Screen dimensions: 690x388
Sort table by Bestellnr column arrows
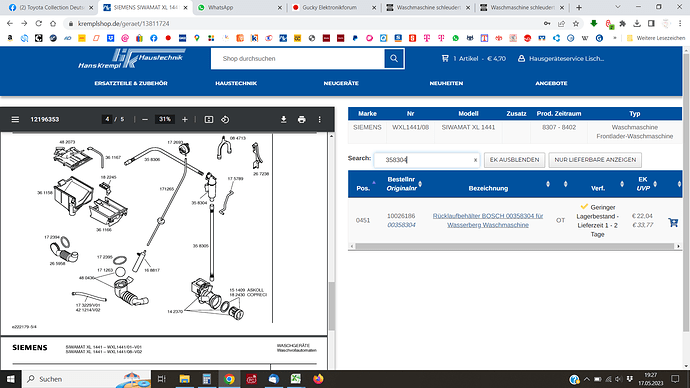pyautogui.click(x=420, y=184)
